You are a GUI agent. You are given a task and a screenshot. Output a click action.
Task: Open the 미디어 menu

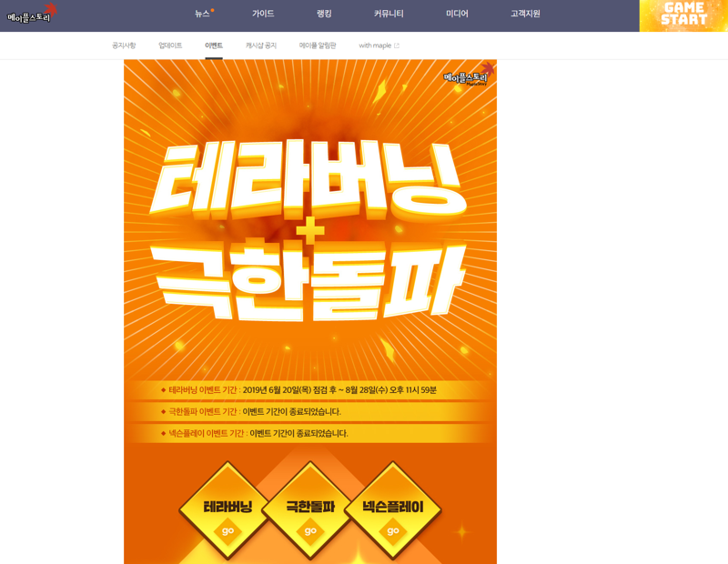457,14
